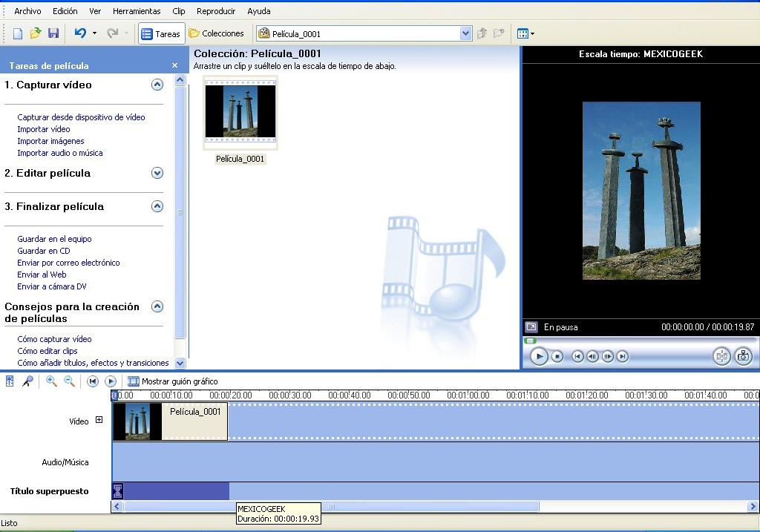This screenshot has height=532, width=760.
Task: Collapse the Capturar vídeo section
Action: 157,85
